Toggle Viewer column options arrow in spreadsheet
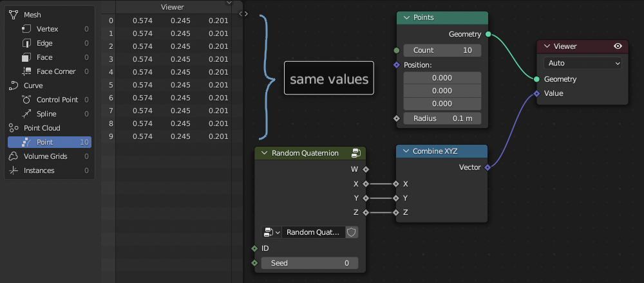The width and height of the screenshot is (644, 283). (230, 3)
